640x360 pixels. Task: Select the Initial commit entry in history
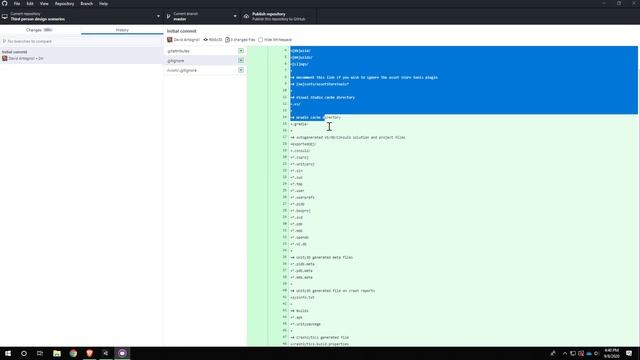[81, 55]
